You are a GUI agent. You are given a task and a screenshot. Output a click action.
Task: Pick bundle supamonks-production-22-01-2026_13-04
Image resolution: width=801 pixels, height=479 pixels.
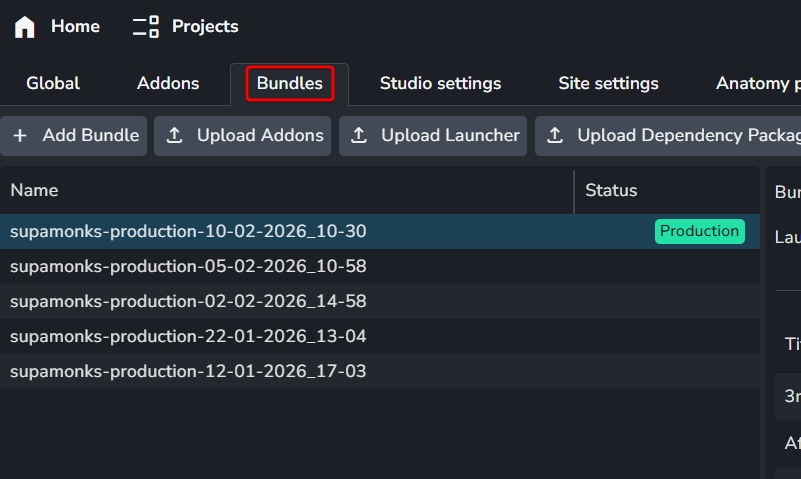click(188, 337)
